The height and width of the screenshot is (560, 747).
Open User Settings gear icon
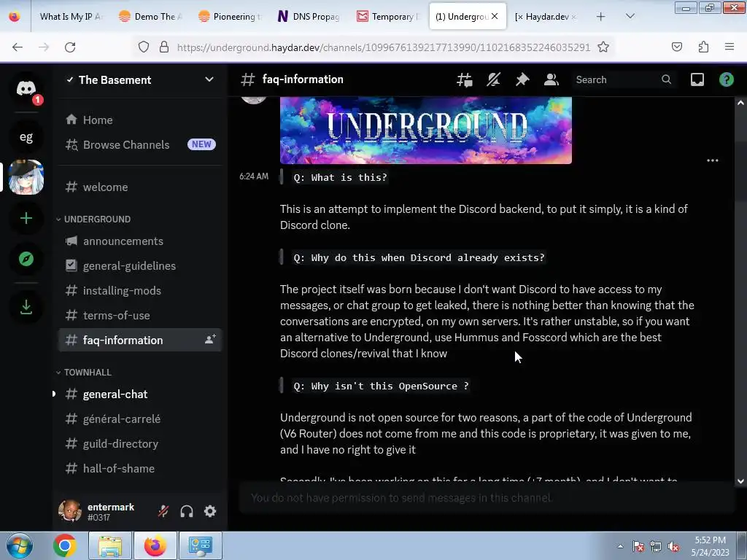210,511
